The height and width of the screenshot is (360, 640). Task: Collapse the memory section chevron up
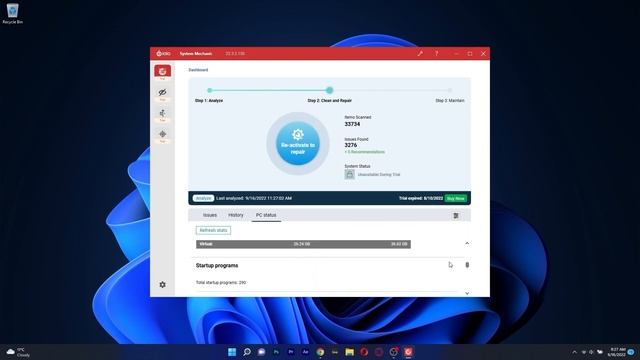[467, 243]
